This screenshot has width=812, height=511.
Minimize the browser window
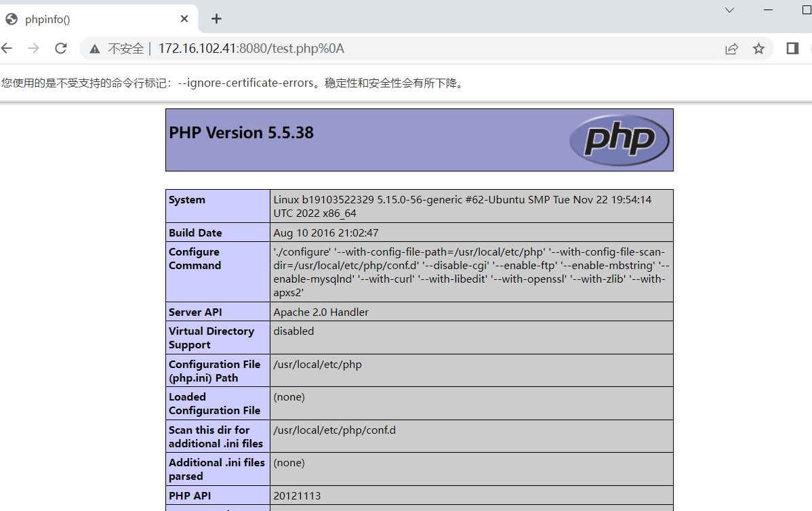point(769,10)
